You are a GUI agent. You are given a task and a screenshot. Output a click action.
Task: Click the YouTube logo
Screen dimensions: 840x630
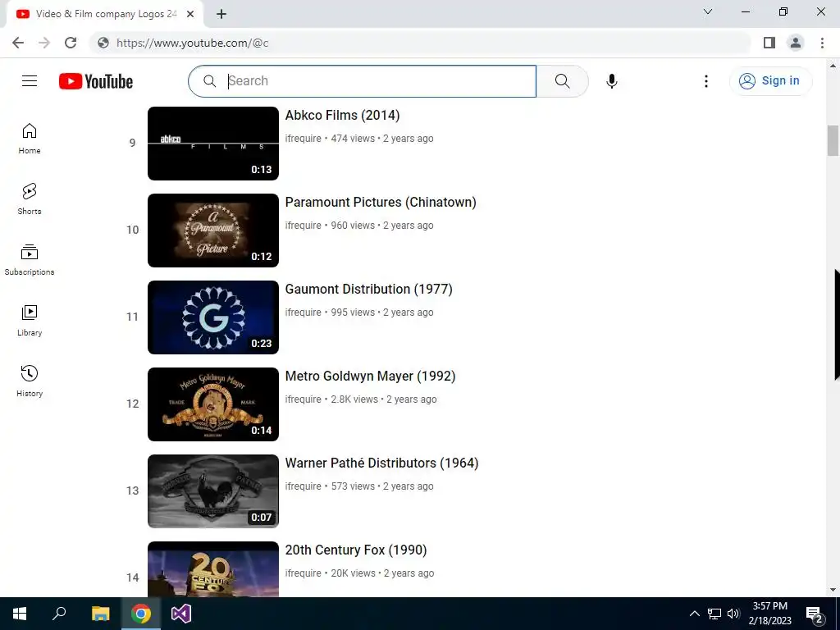(96, 81)
